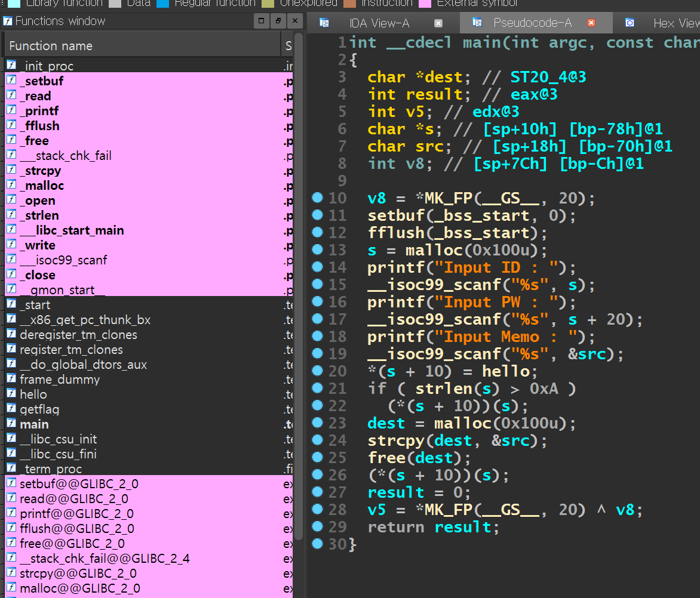The width and height of the screenshot is (700, 598).
Task: Toggle breakpoint dot on line 24
Action: coord(317,440)
